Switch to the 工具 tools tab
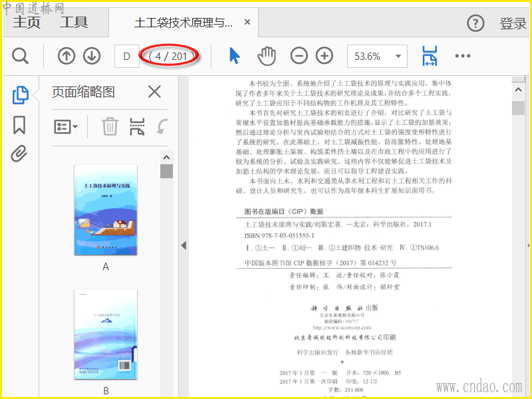Viewport: 532px width, 399px height. 74,23
